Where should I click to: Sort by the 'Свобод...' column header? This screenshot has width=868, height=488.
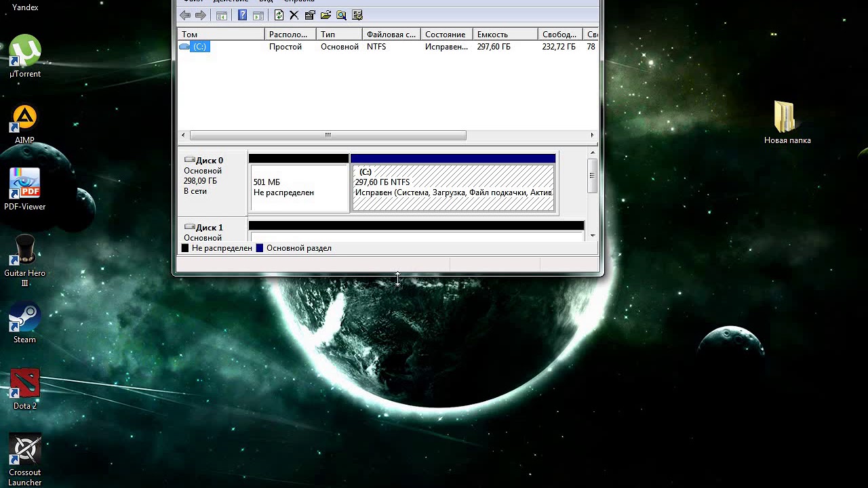(x=560, y=35)
